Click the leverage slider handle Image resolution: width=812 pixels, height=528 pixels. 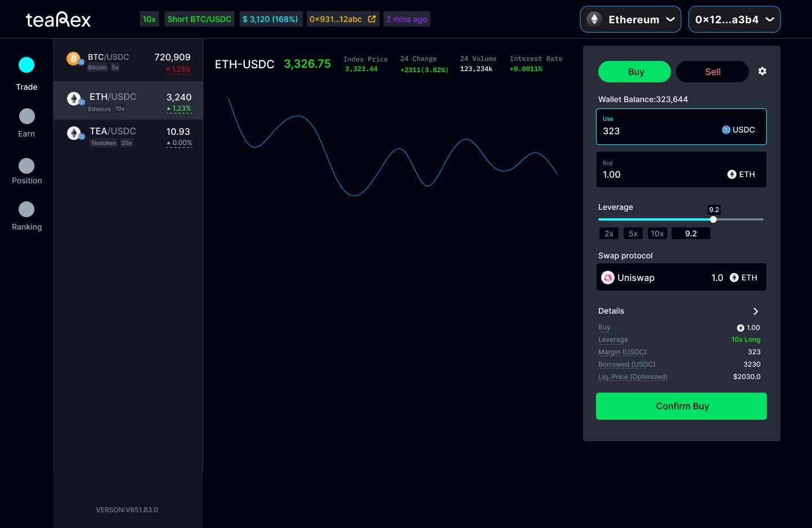(x=713, y=219)
